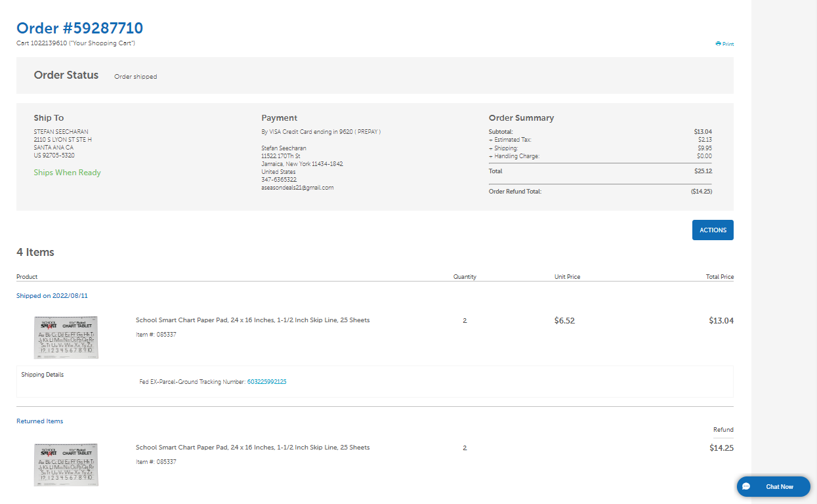This screenshot has height=504, width=817.
Task: Select the ship-to name STEFAN SEECHARAN
Action: point(61,132)
